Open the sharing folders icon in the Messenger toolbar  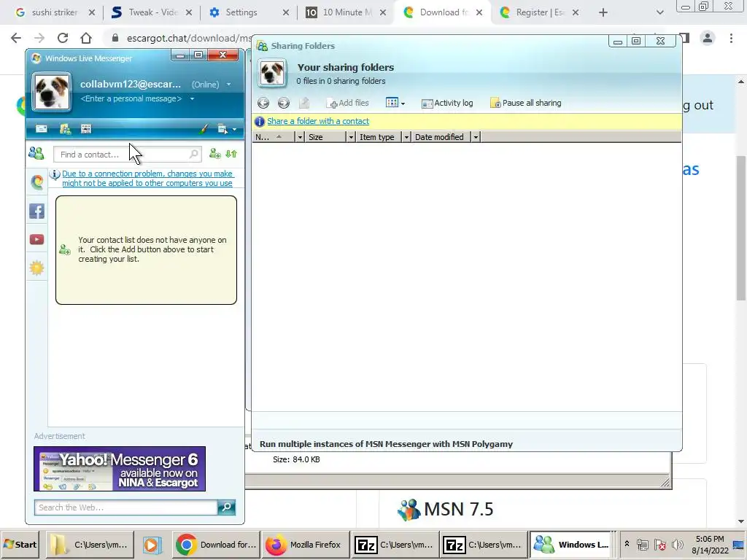tap(65, 128)
